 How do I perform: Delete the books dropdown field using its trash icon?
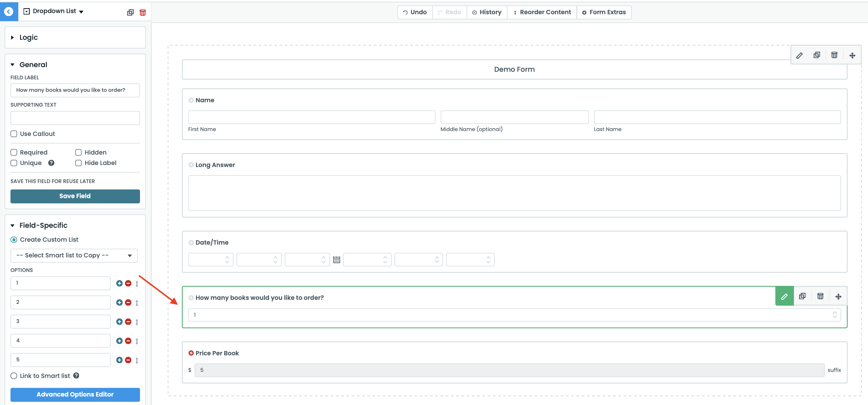pyautogui.click(x=820, y=296)
